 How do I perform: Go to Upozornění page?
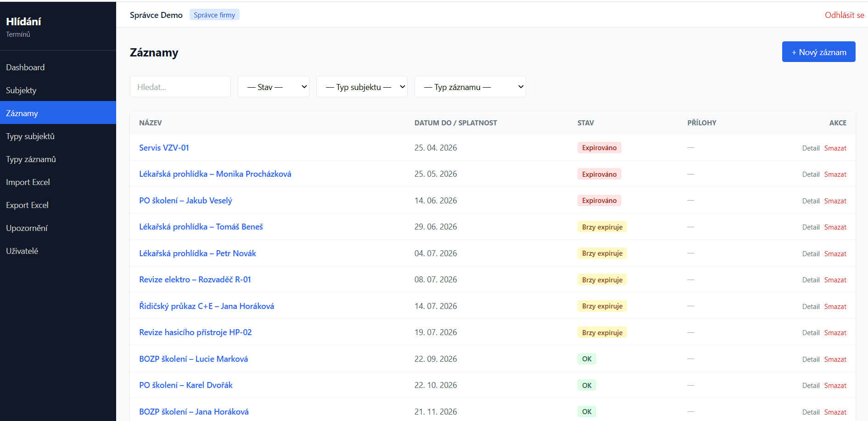pyautogui.click(x=58, y=228)
